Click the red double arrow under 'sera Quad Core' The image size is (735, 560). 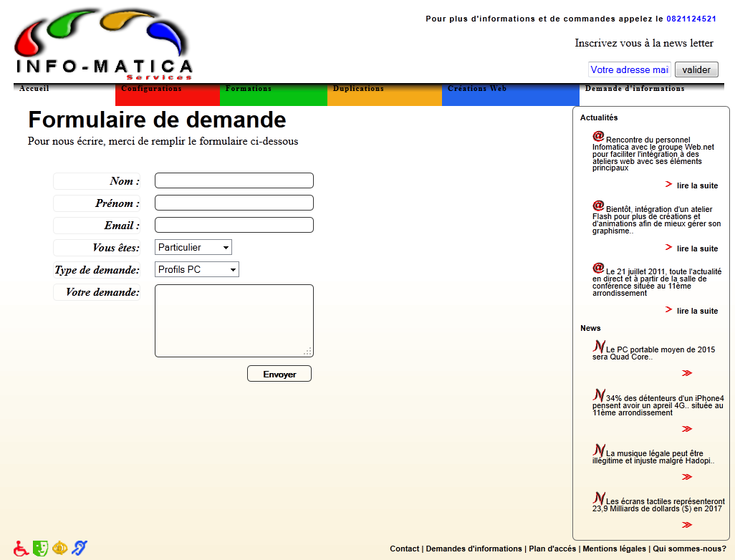coord(687,373)
